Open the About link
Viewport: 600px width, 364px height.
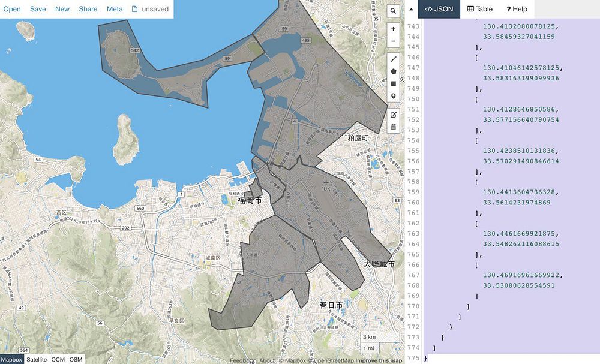click(x=267, y=360)
